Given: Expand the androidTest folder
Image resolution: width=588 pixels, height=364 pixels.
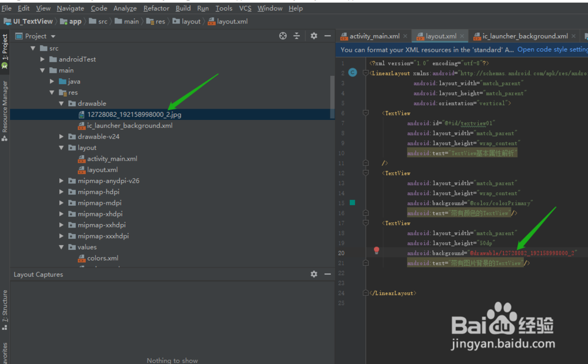Looking at the screenshot, I should point(42,59).
